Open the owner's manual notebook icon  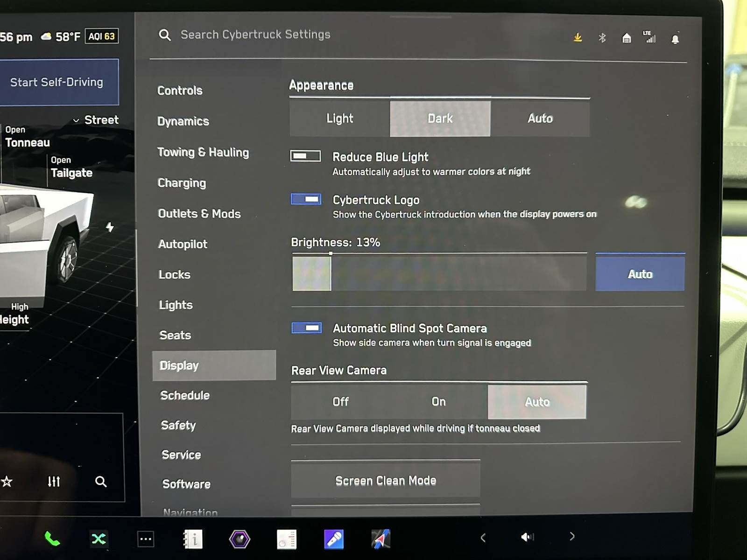[x=192, y=539]
